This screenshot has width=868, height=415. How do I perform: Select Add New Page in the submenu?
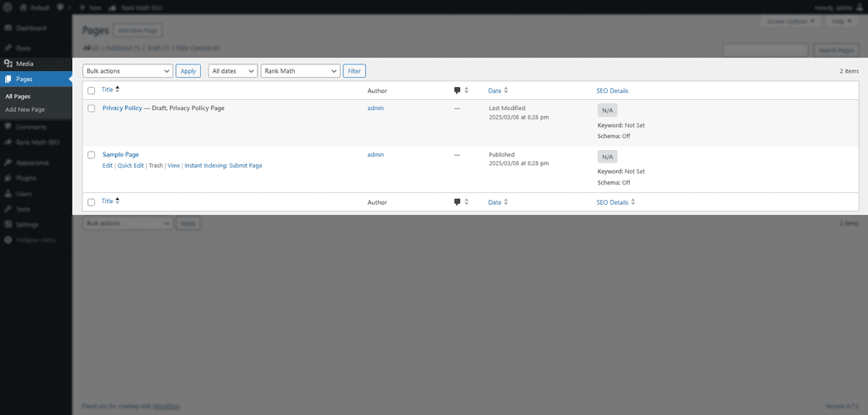pos(25,109)
